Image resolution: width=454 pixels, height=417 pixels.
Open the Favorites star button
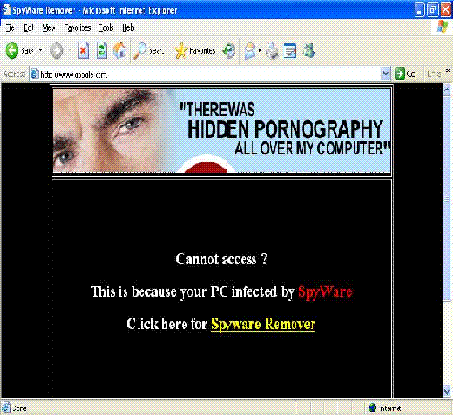click(x=181, y=51)
